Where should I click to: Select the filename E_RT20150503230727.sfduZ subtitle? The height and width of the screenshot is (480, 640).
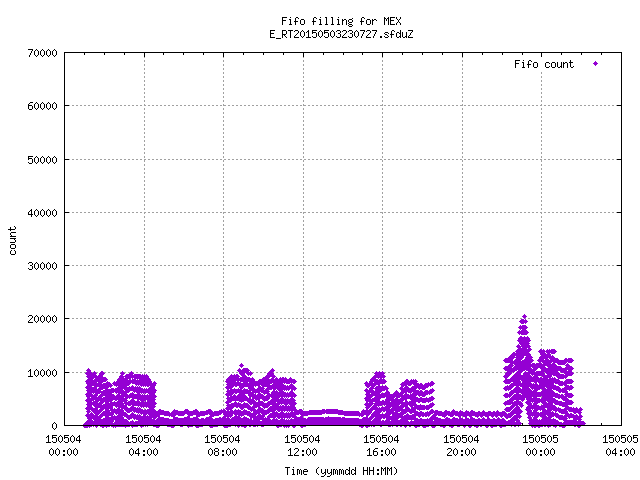pos(341,34)
